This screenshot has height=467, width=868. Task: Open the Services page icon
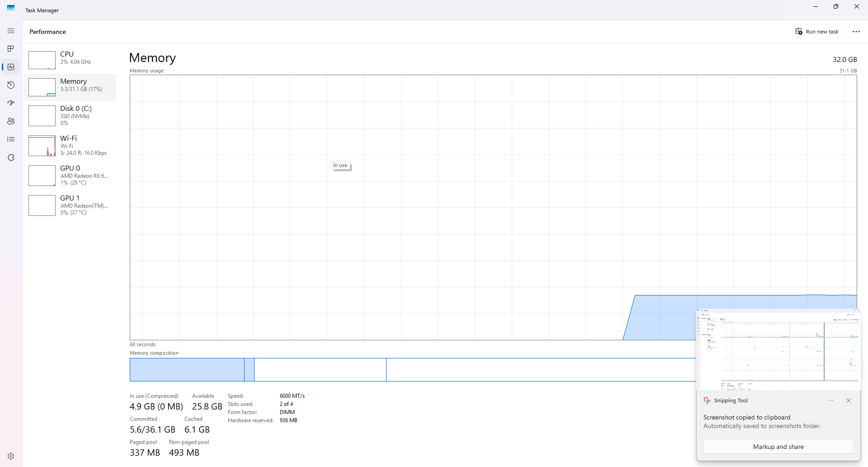pyautogui.click(x=11, y=157)
